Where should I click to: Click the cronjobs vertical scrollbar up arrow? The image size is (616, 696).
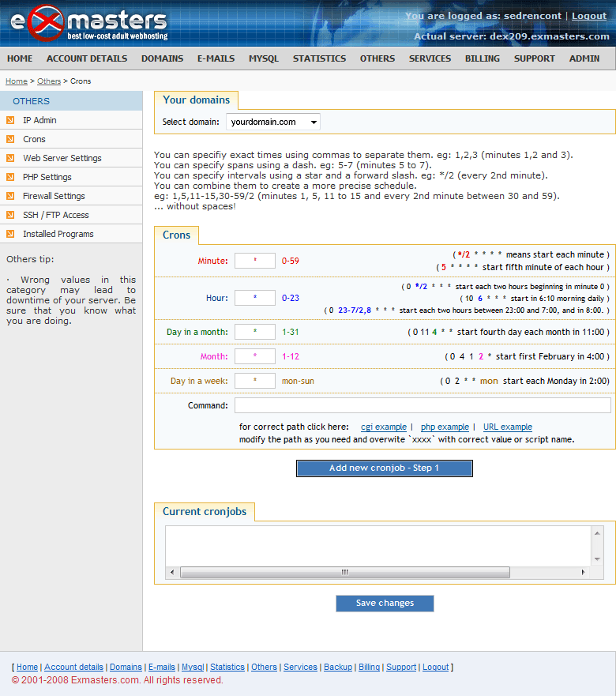tap(597, 533)
